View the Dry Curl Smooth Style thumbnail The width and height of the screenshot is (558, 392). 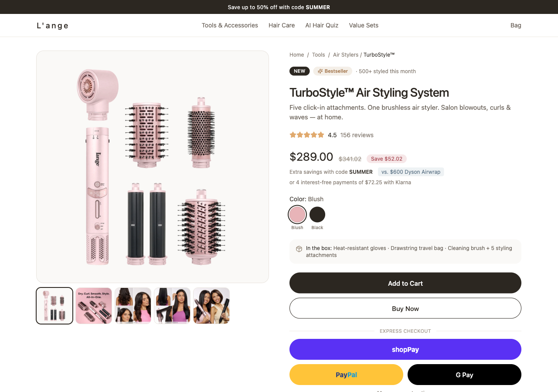(94, 306)
